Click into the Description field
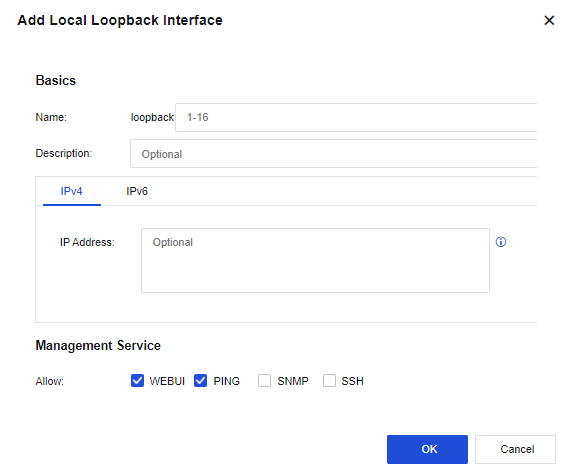 (x=333, y=154)
